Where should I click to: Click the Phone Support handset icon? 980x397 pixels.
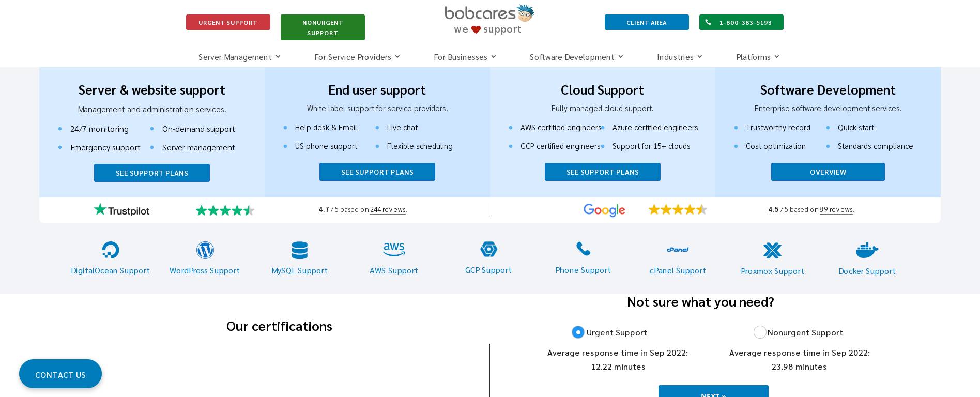pyautogui.click(x=583, y=249)
